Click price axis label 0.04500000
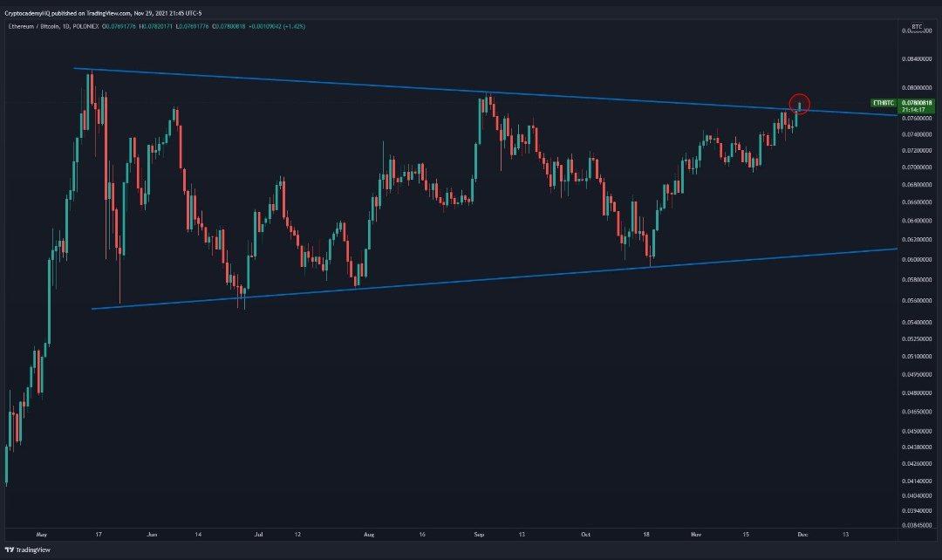Image resolution: width=942 pixels, height=560 pixels. (x=917, y=431)
